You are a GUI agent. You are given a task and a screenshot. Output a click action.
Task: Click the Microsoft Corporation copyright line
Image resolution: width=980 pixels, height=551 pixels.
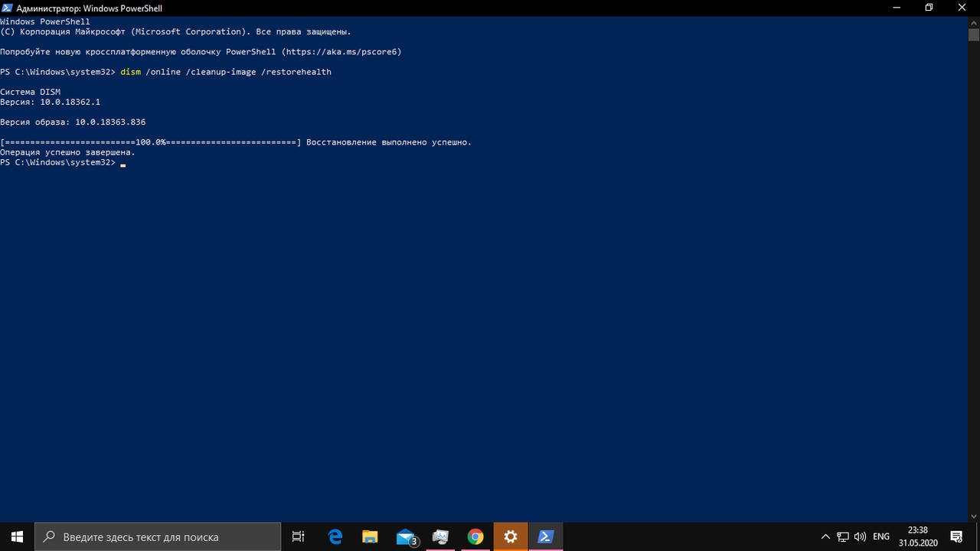[x=175, y=32]
